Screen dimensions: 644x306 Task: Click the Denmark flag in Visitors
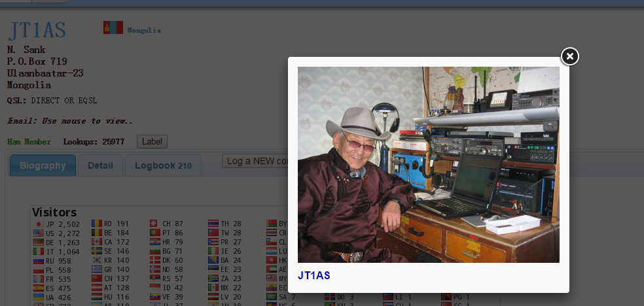click(155, 260)
